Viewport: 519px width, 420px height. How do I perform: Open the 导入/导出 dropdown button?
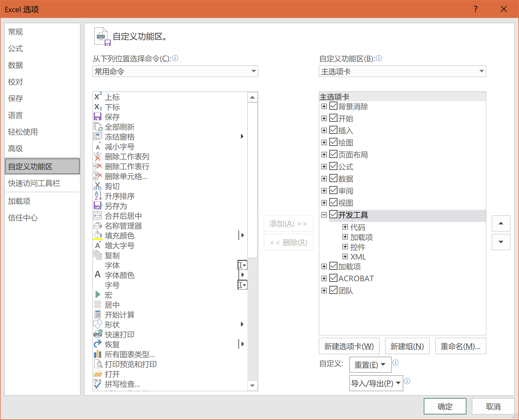click(x=376, y=383)
